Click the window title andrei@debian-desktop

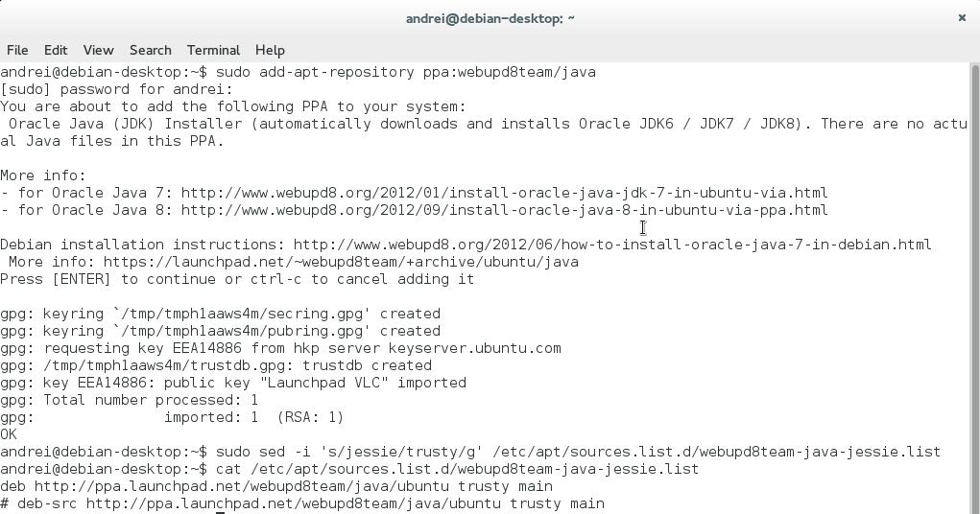tap(490, 17)
